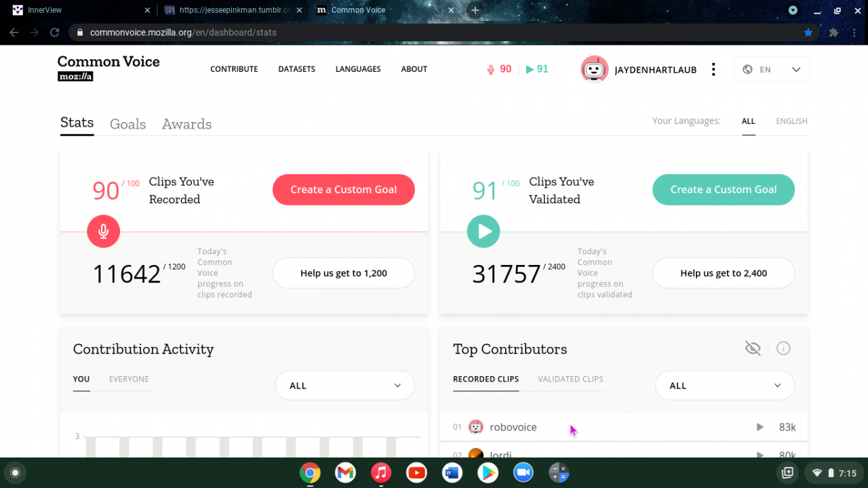868x488 pixels.
Task: Click the round red microphone record icon
Action: (x=103, y=232)
